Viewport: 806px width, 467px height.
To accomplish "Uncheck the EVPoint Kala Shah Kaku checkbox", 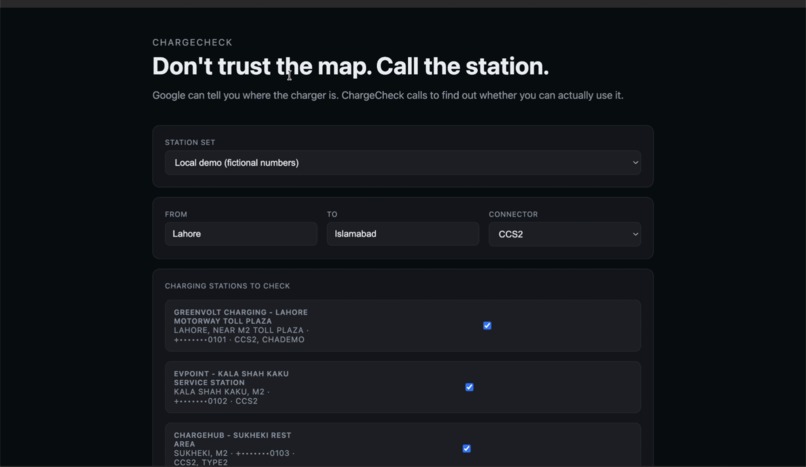I will click(469, 387).
